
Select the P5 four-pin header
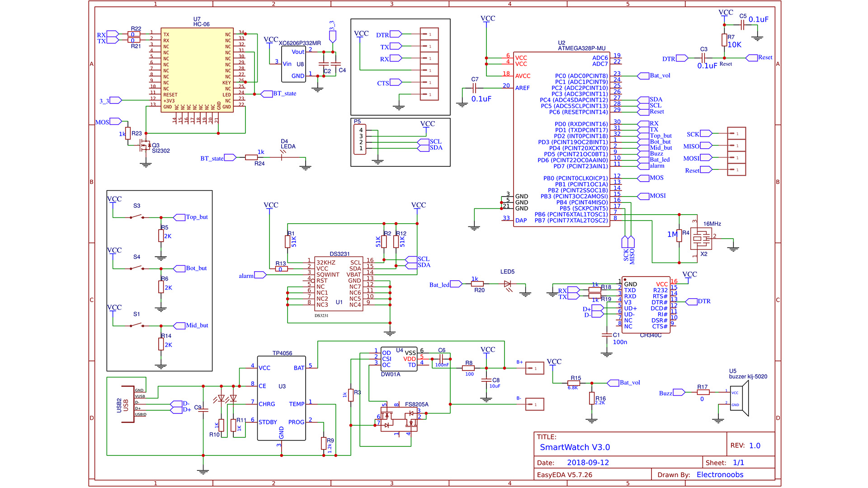pyautogui.click(x=360, y=140)
